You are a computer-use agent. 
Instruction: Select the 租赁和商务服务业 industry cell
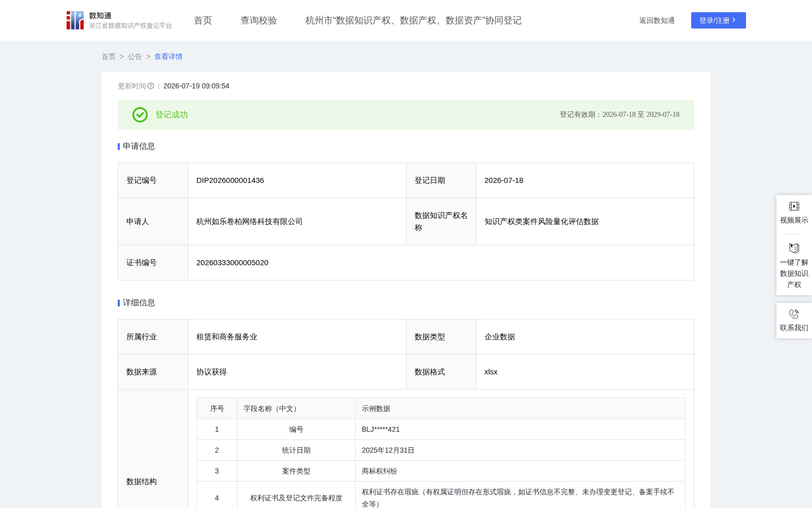coord(297,337)
